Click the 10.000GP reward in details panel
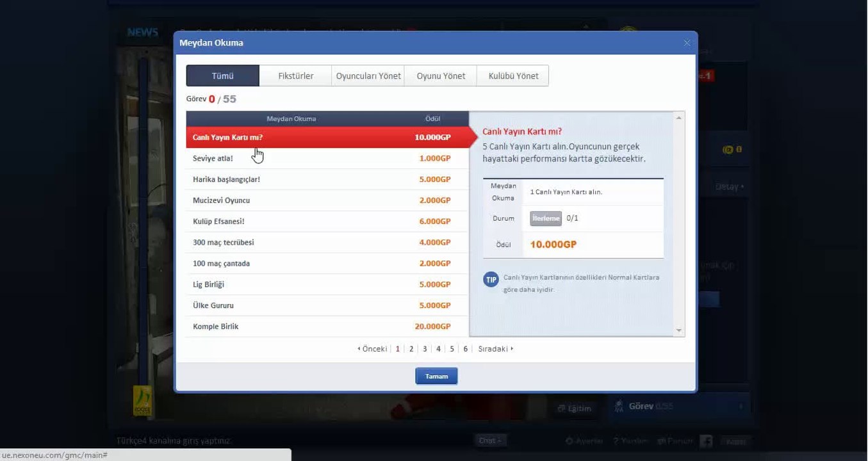Viewport: 868px width, 461px height. click(553, 245)
